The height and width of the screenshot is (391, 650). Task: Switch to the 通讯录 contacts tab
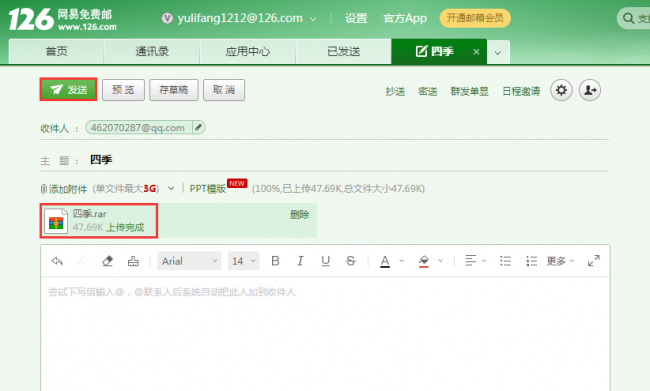click(x=152, y=51)
